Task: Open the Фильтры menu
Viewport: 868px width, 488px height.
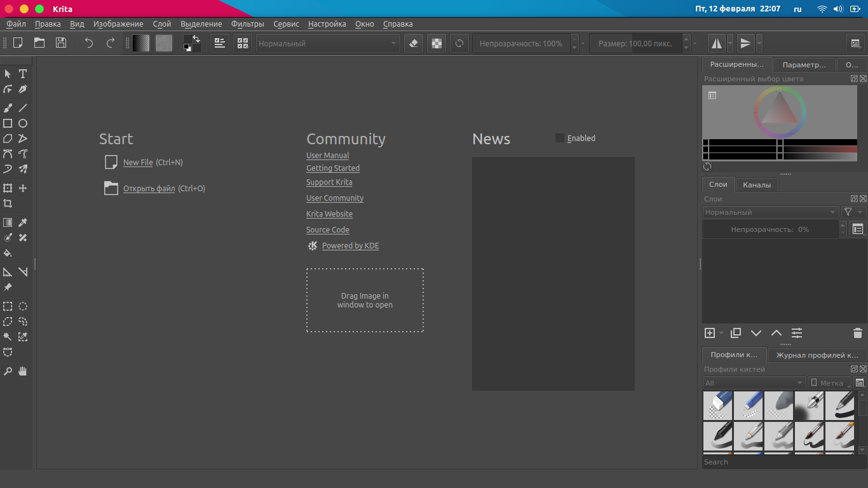Action: click(247, 24)
